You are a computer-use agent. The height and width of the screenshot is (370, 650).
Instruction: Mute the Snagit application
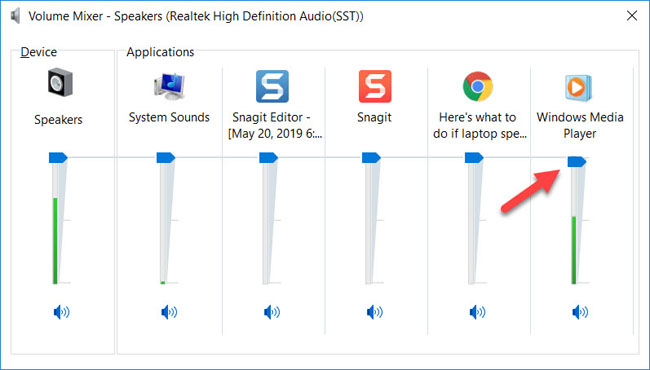click(x=374, y=312)
